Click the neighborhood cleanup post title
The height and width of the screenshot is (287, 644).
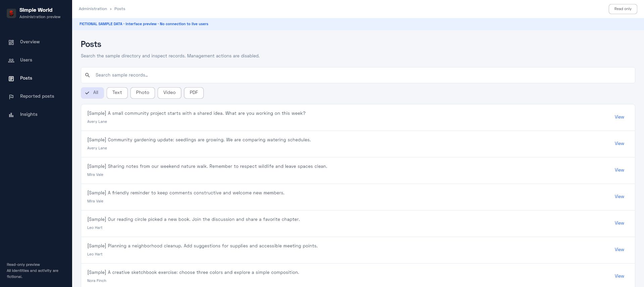tap(202, 246)
